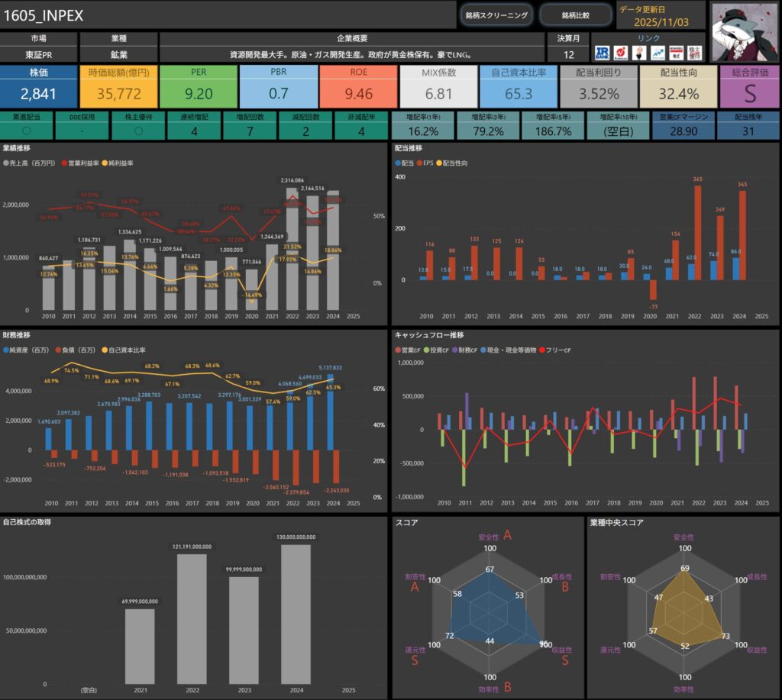782x700 pixels.
Task: Click the red-banner 株式 link icon
Action: 675,53
